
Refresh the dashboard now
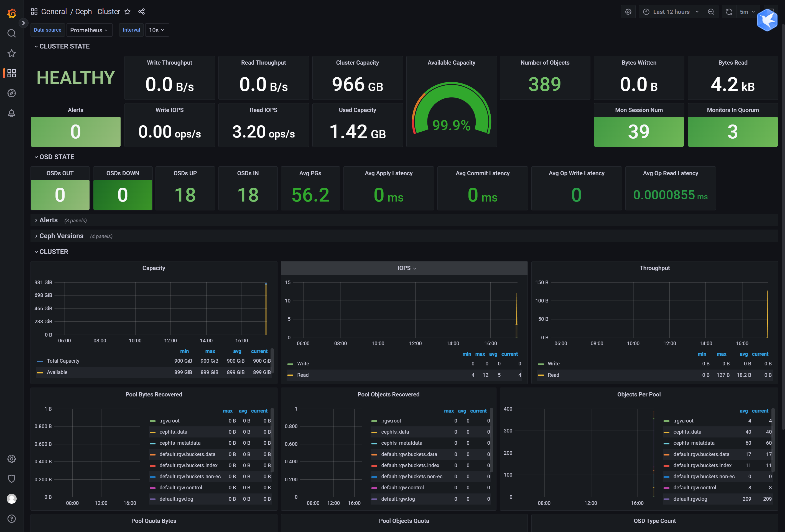tap(729, 12)
